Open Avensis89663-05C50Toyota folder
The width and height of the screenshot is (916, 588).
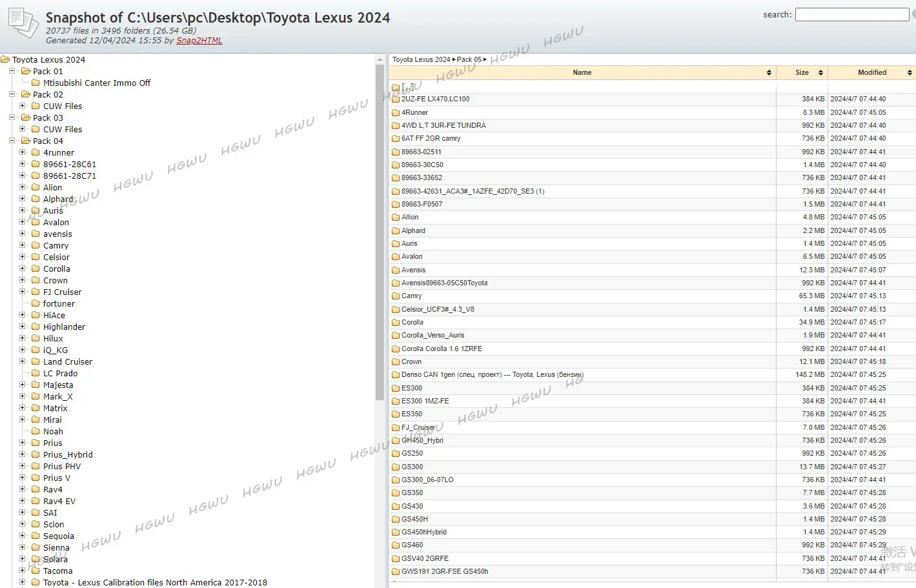(444, 283)
